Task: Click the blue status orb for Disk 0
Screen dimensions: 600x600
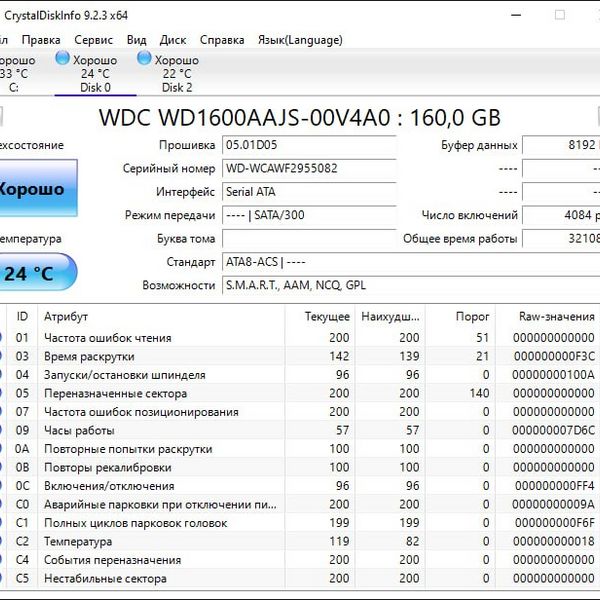Action: coord(62,58)
